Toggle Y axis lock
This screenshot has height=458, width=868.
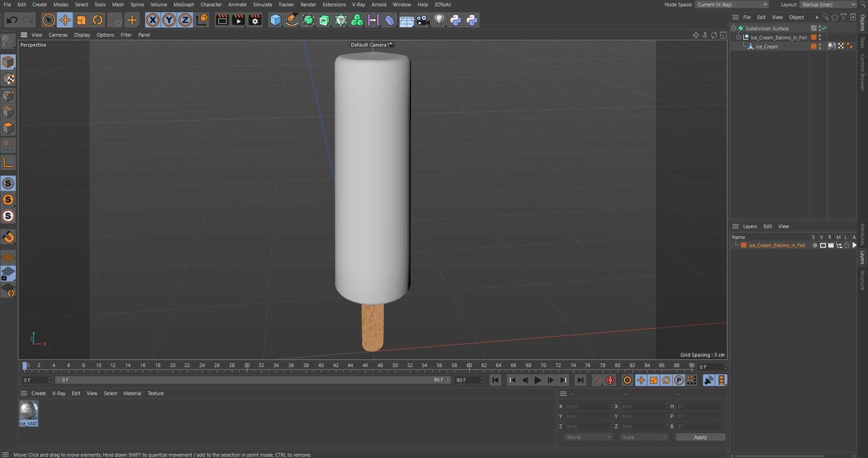[x=169, y=20]
